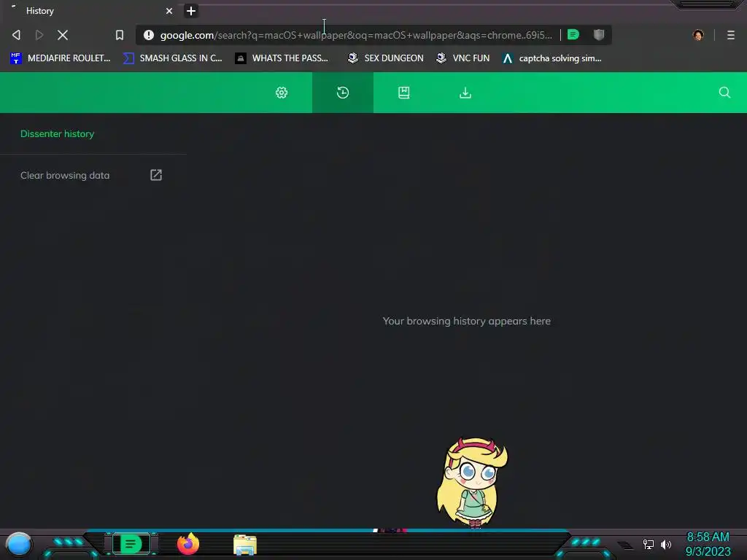Go back using the back arrow
The image size is (747, 560).
click(16, 35)
